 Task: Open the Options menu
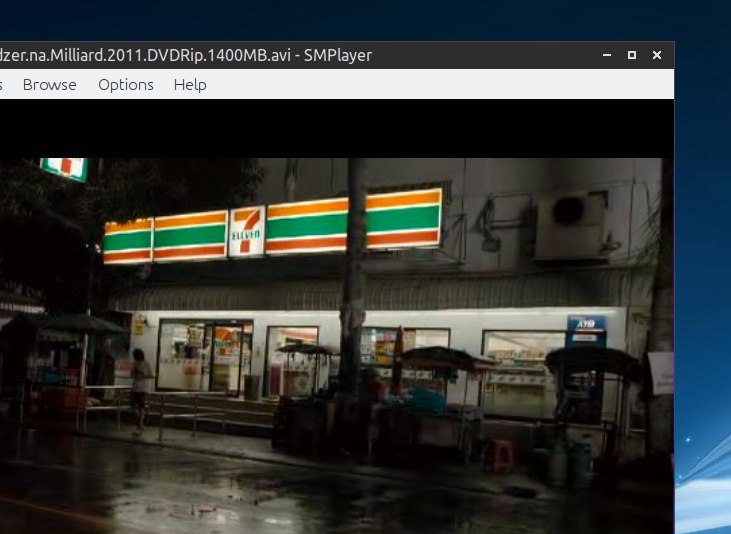click(125, 85)
